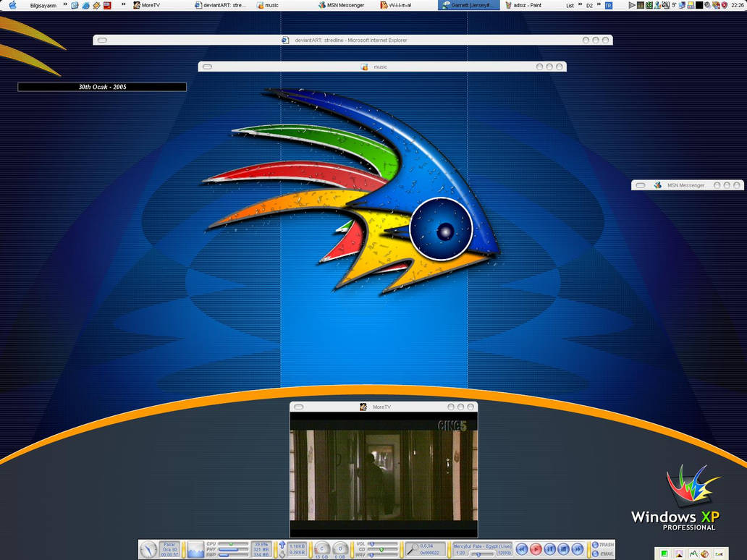Screen dimensions: 747x560
Task: Click the 30th Ocak - 2005 date label
Action: pyautogui.click(x=102, y=87)
